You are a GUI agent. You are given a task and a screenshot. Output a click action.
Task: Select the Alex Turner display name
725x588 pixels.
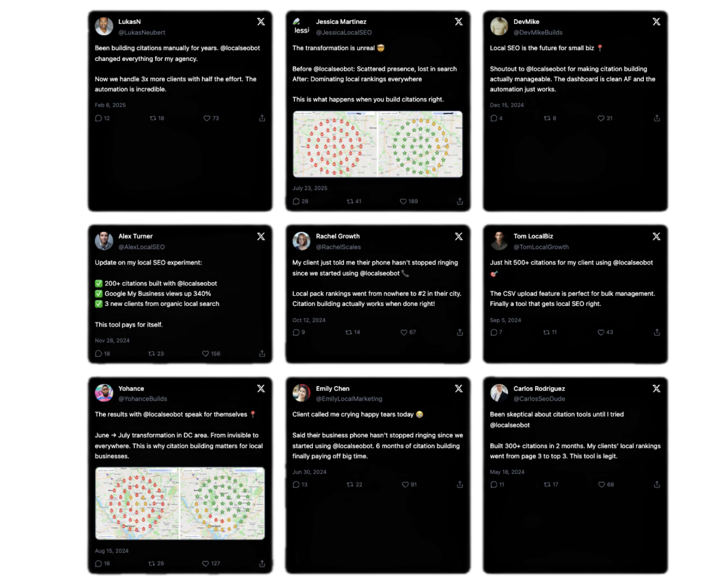point(135,236)
